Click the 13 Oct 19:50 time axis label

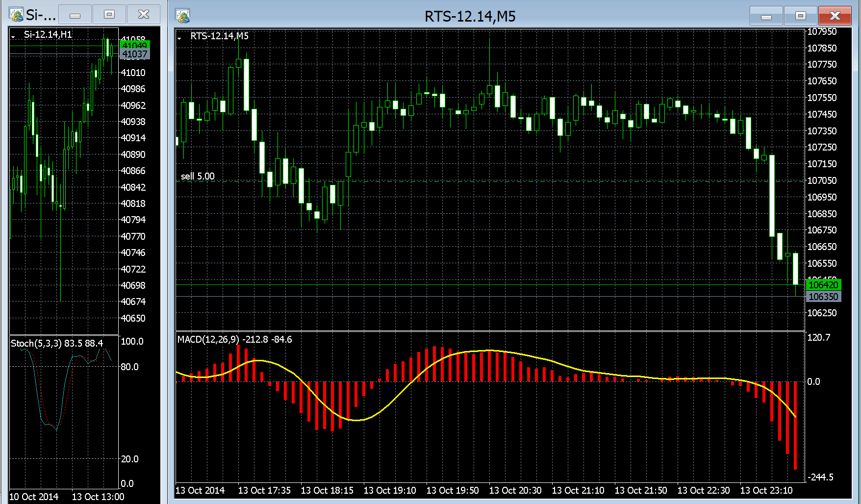pyautogui.click(x=452, y=490)
